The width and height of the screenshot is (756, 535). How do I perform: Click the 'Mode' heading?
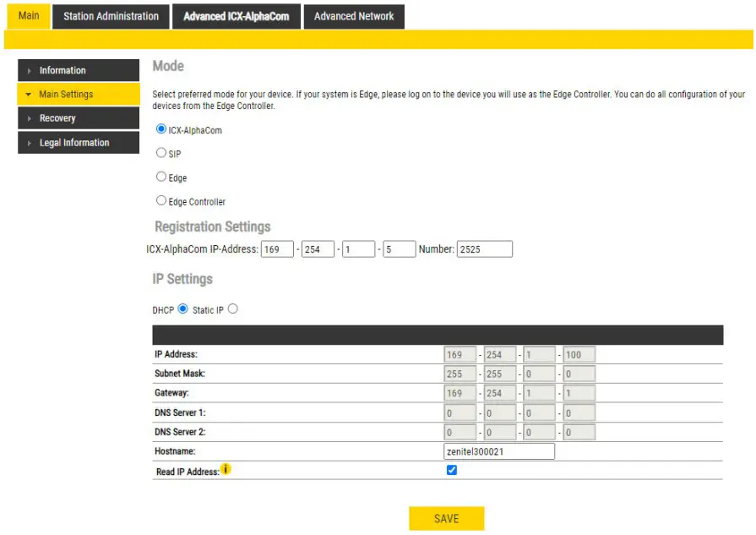click(168, 66)
